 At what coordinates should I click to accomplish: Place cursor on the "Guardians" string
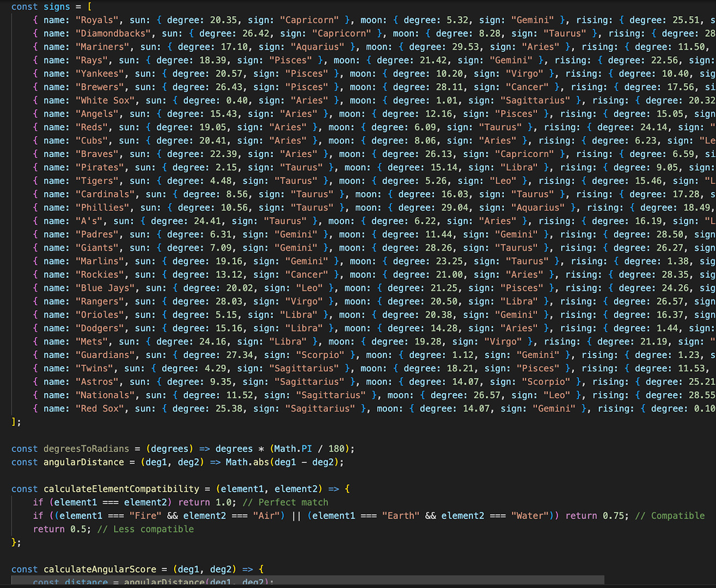(x=106, y=355)
